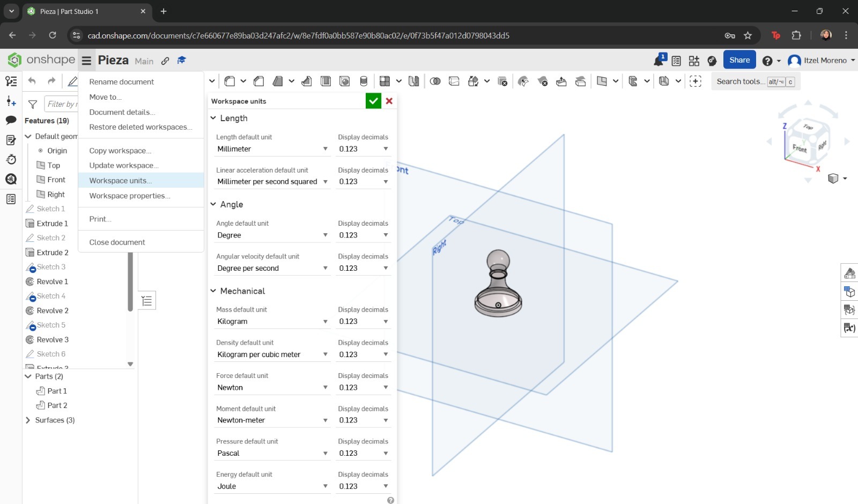Click the filter funnel icon above the feature list
The image size is (858, 504).
33,104
